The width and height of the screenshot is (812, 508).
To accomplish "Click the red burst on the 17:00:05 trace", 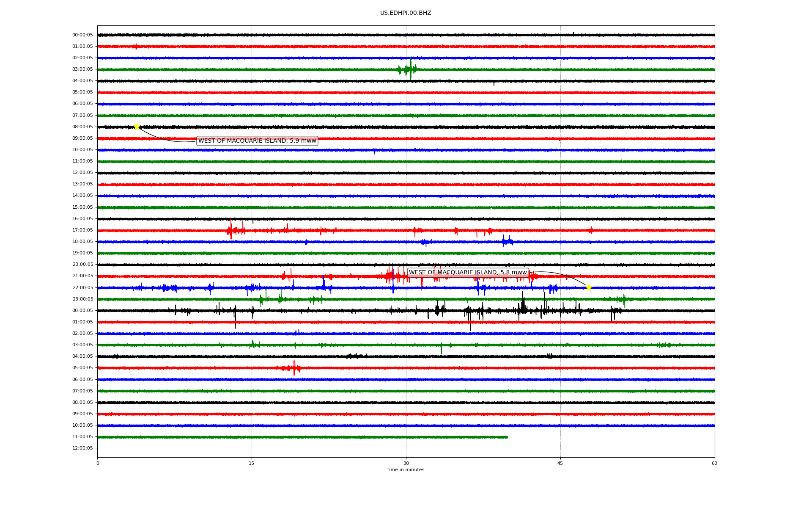I will click(x=232, y=230).
